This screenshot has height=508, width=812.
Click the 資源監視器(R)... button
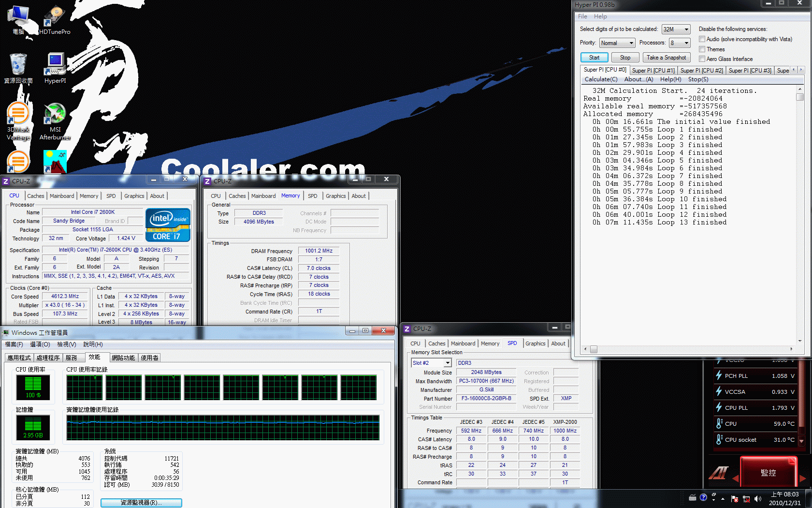[x=141, y=503]
